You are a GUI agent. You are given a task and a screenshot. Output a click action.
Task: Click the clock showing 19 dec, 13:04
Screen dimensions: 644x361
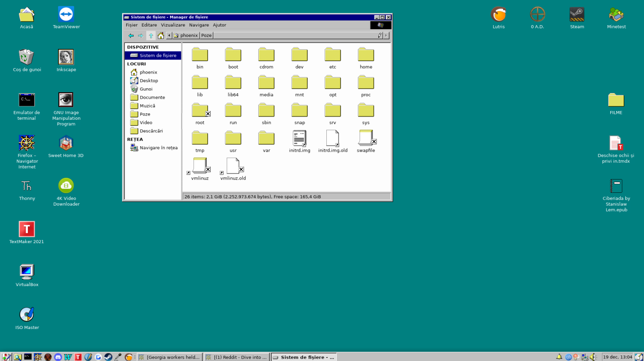[x=617, y=357]
